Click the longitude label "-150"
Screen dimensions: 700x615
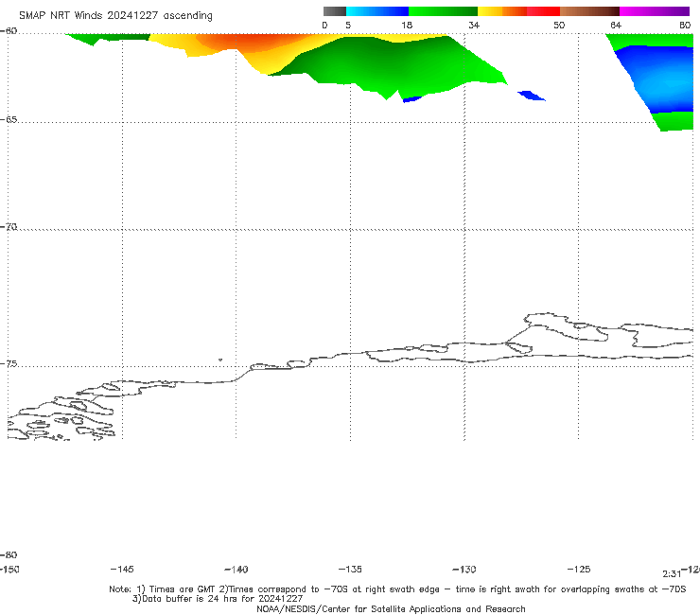click(9, 569)
